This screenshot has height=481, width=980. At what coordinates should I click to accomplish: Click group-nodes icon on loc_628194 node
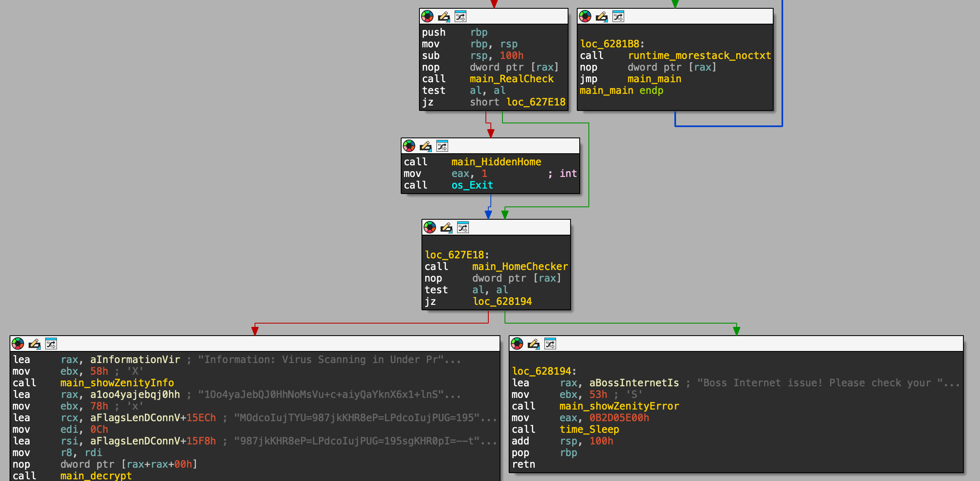(550, 344)
